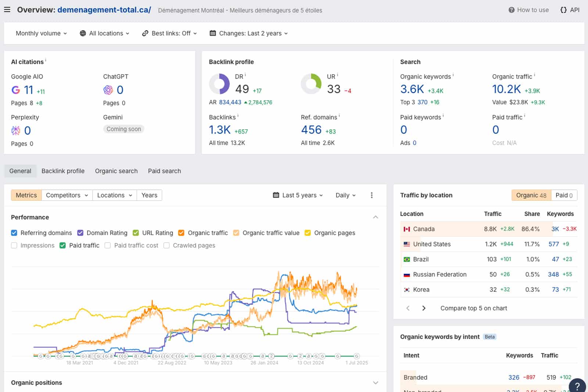Screen dimensions: 588x392
Task: Collapse the Performance section chevron
Action: tap(375, 217)
